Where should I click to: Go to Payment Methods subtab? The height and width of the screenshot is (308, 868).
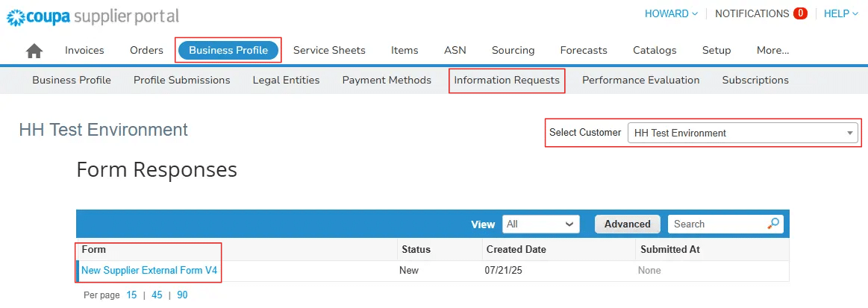[x=387, y=80]
